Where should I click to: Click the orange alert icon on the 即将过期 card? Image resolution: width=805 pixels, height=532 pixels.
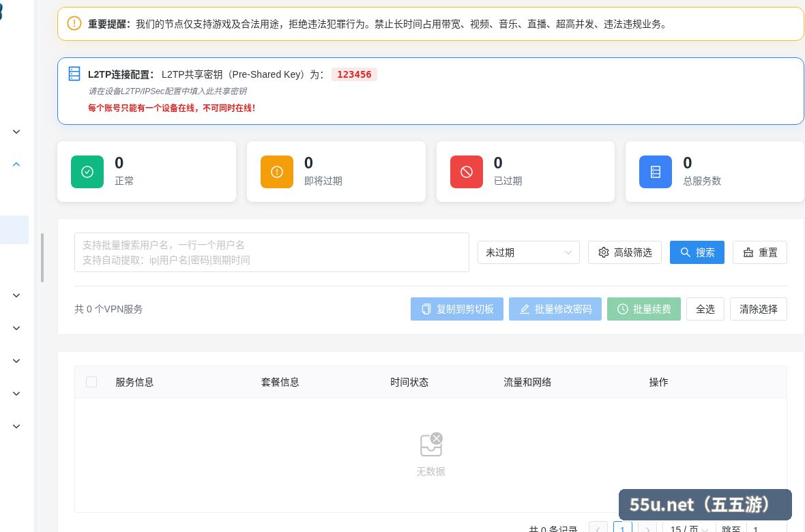tap(277, 171)
